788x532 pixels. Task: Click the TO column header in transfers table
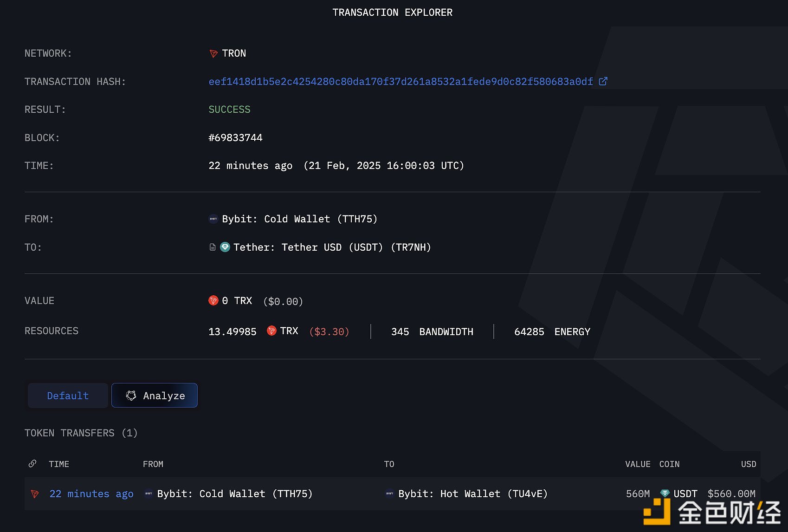tap(389, 464)
